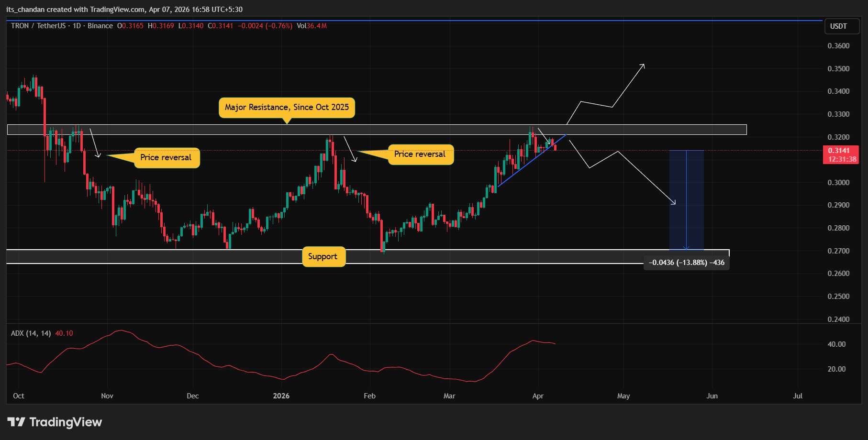Image resolution: width=868 pixels, height=440 pixels.
Task: Select the 40.00 level on ADX scale
Action: (x=837, y=344)
